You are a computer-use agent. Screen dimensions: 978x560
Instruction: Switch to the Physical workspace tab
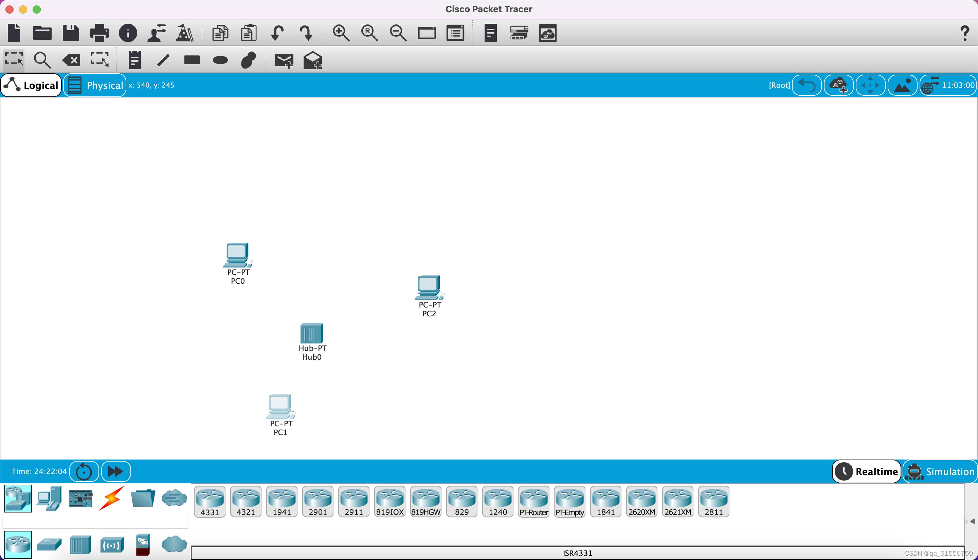[x=95, y=85]
